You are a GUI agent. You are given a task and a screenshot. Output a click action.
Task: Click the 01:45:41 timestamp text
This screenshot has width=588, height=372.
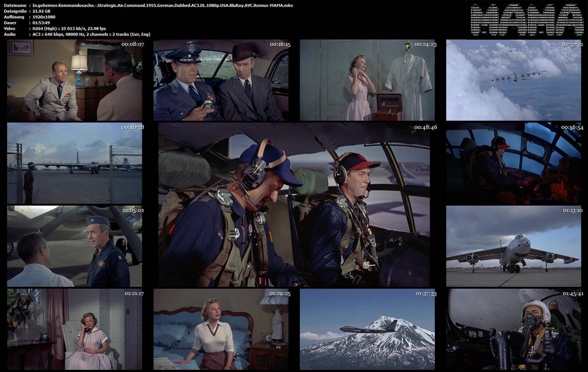point(572,293)
